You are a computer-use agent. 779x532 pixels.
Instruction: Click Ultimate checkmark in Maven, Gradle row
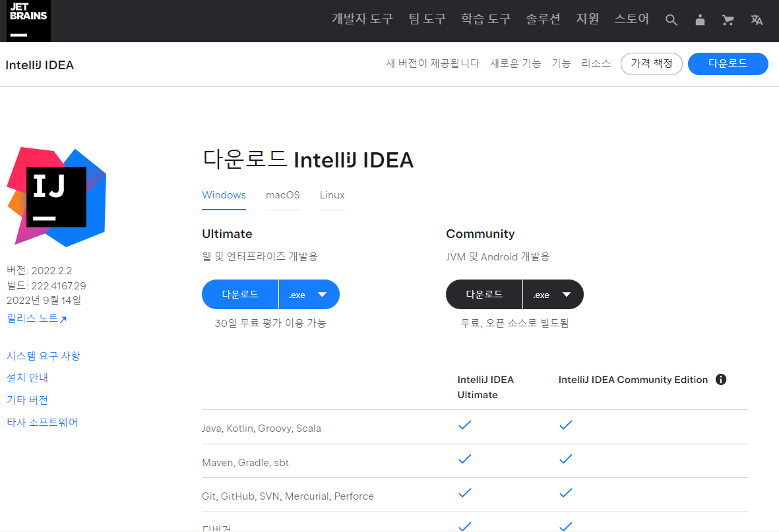(464, 459)
